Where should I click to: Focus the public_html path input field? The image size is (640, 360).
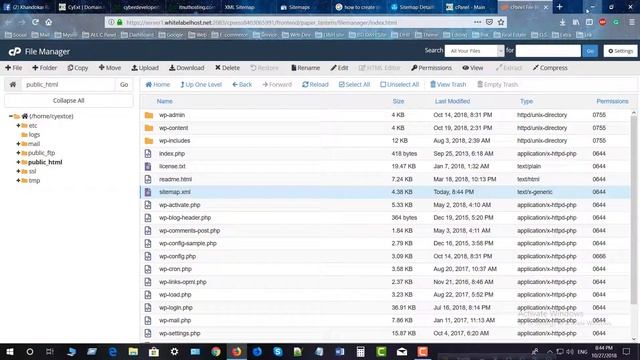point(68,84)
